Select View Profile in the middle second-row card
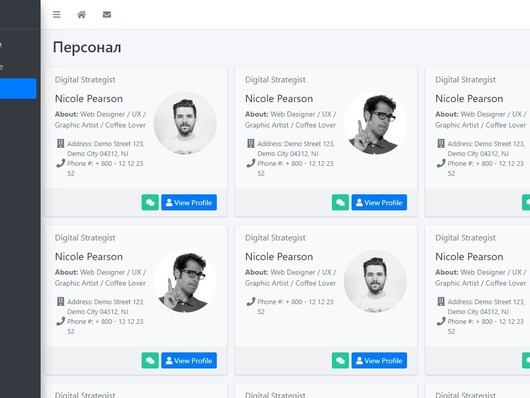 pyautogui.click(x=379, y=360)
